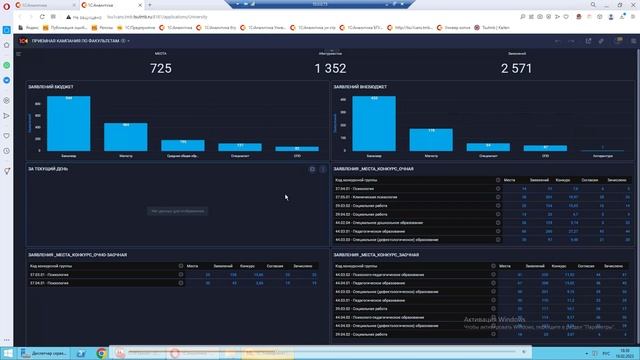This screenshot has width=640, height=360.
Task: Click the redo arrow in dashboard header
Action: (x=571, y=41)
